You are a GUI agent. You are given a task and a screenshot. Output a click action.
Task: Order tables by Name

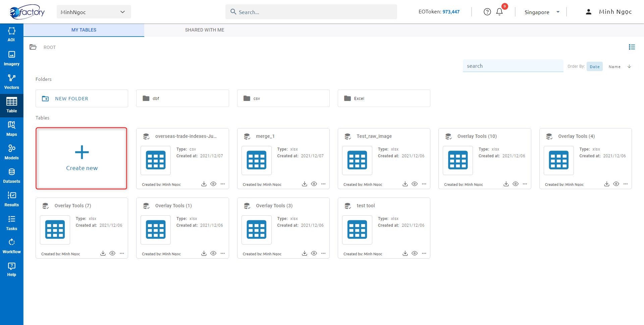tap(614, 66)
